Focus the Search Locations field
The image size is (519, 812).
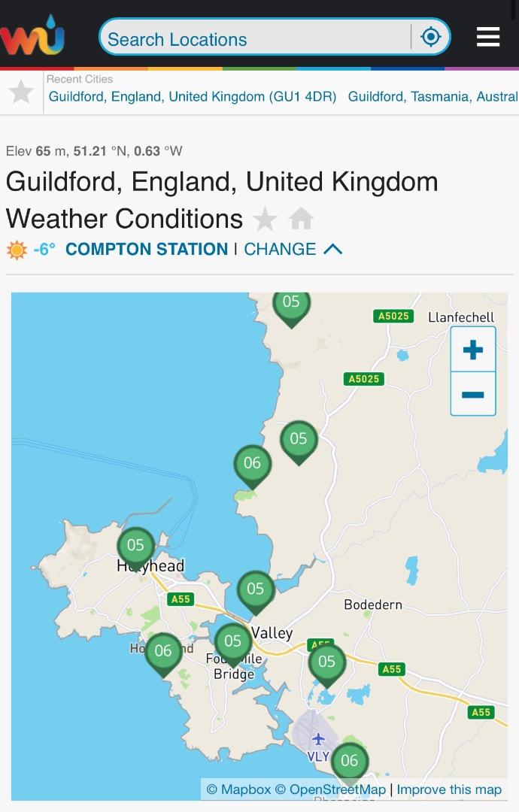pyautogui.click(x=258, y=38)
